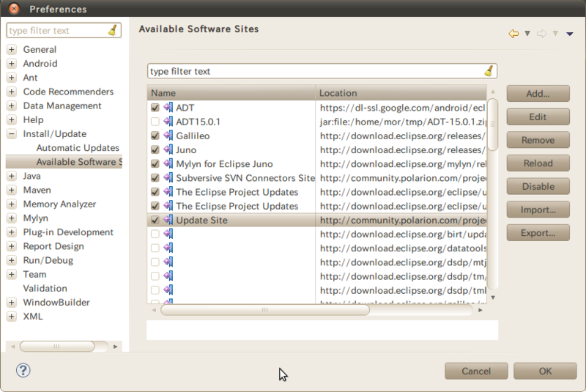586x392 pixels.
Task: Expand the Data Management node
Action: (12, 106)
